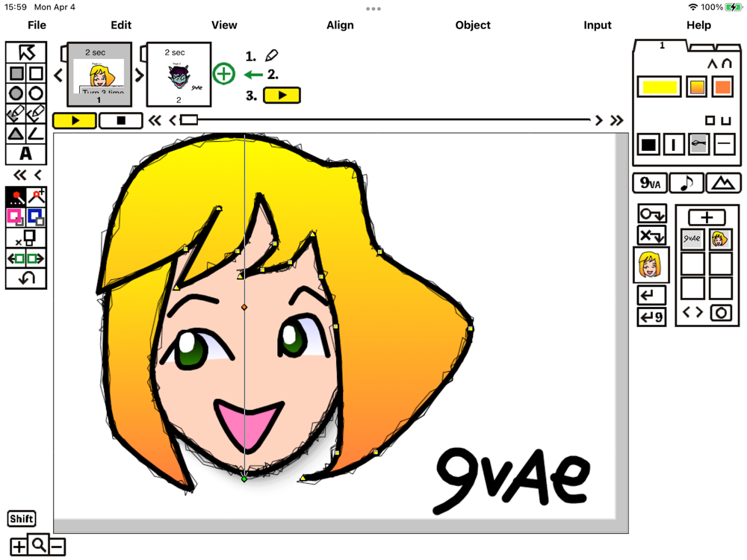
Task: Select the outline circle tool
Action: (36, 93)
